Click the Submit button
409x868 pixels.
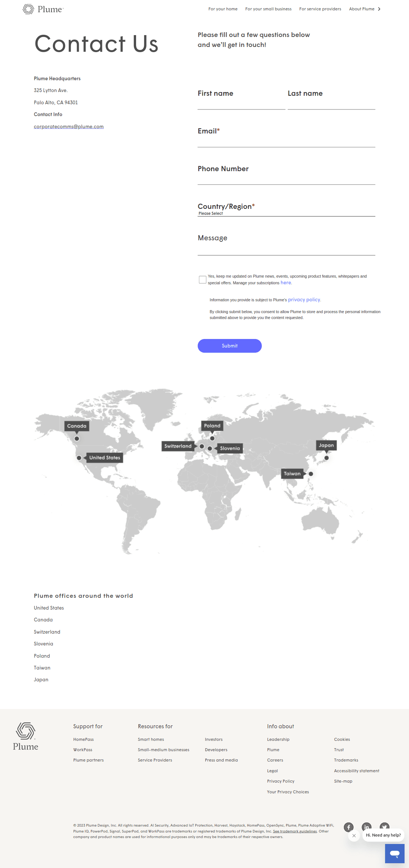tap(230, 346)
